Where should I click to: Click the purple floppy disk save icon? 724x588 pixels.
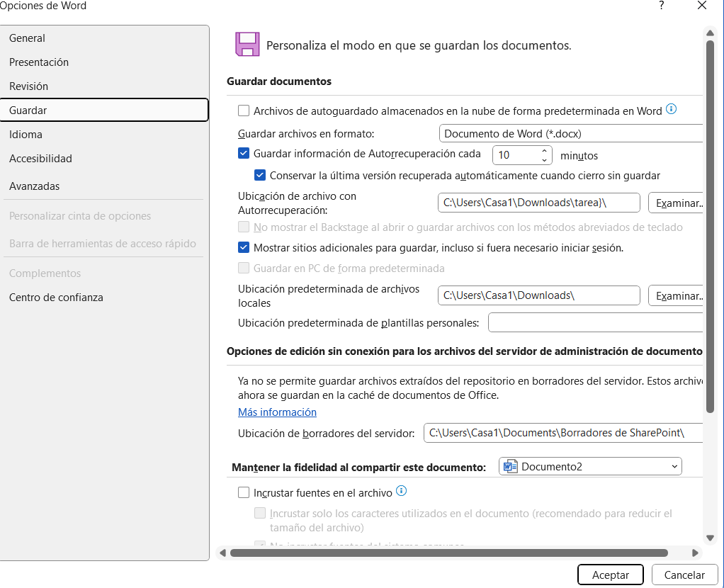pos(247,45)
